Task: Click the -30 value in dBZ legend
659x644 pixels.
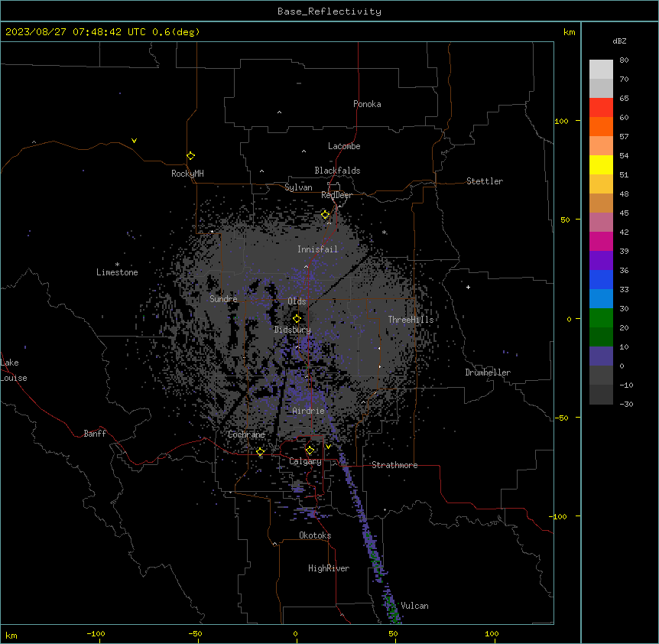Action: 626,404
